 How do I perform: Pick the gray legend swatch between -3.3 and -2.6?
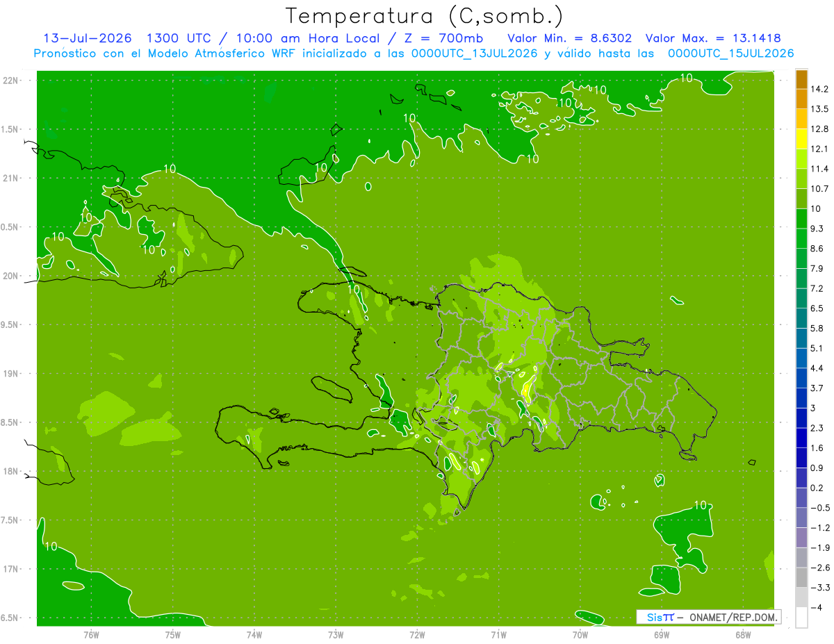(x=801, y=577)
